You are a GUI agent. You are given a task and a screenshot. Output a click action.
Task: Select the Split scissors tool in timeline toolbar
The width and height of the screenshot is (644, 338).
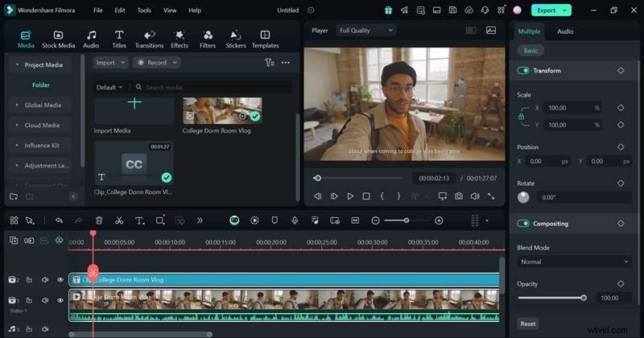119,221
